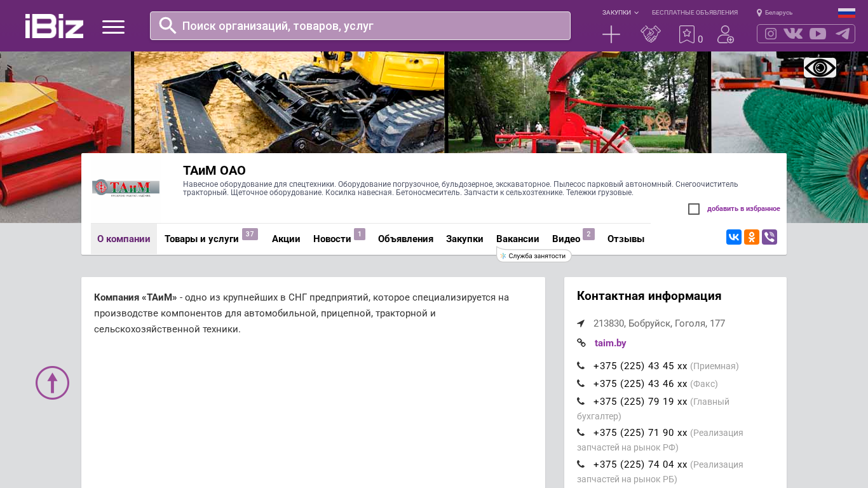Click the plus add icon in header

coord(611,34)
